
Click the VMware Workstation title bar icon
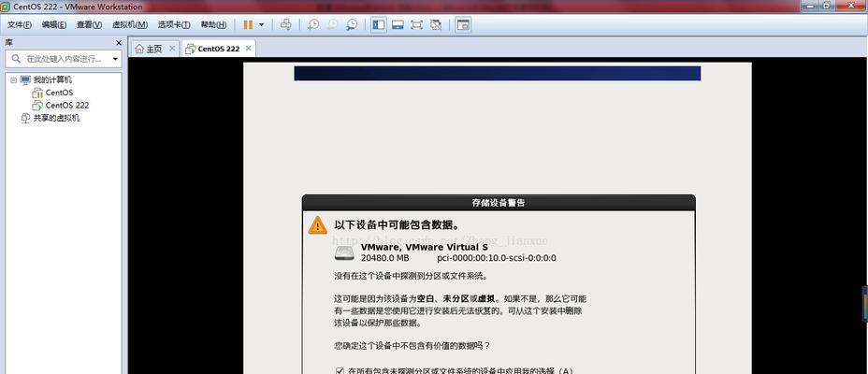(7, 7)
